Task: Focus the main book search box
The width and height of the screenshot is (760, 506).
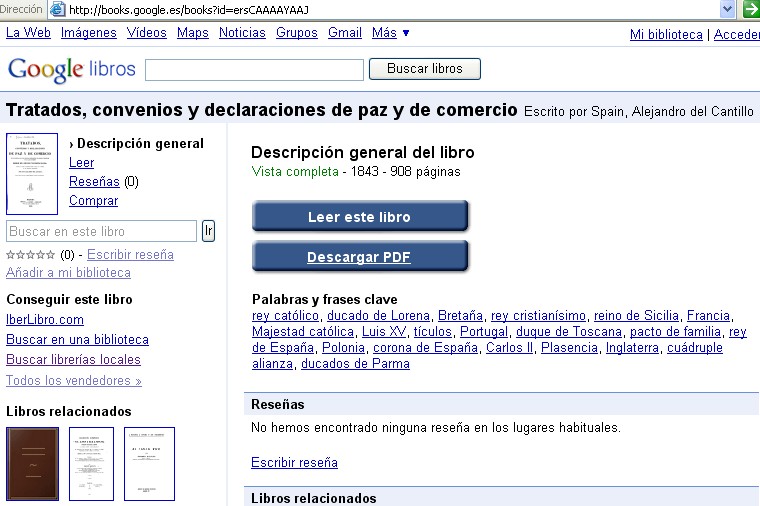Action: pyautogui.click(x=254, y=70)
